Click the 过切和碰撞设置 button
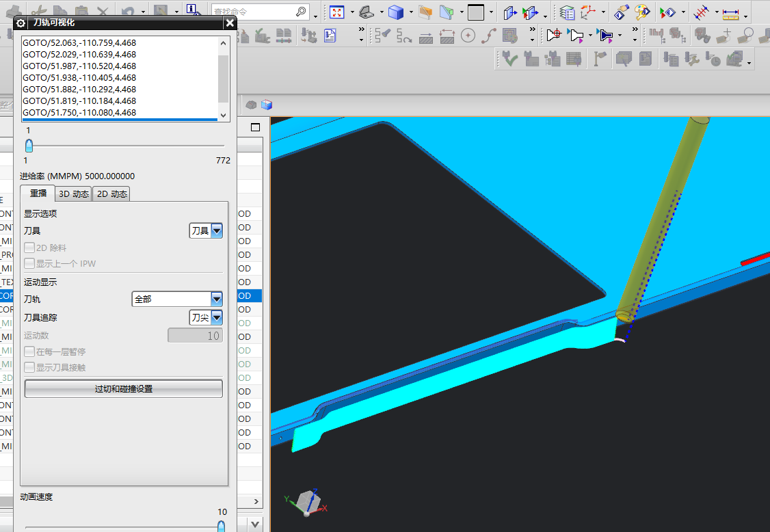Image resolution: width=770 pixels, height=532 pixels. (123, 388)
